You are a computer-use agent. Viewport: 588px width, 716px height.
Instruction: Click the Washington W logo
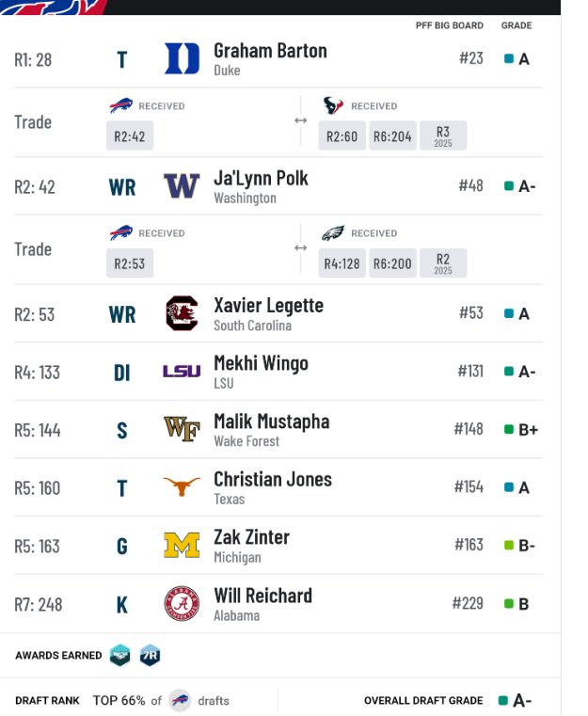pyautogui.click(x=182, y=186)
